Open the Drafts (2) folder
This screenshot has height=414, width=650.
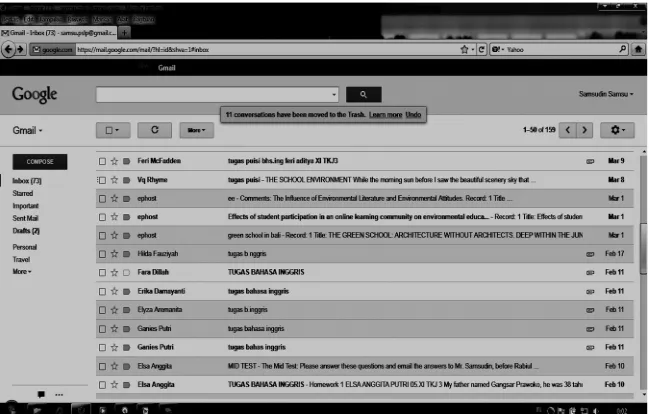[26, 231]
